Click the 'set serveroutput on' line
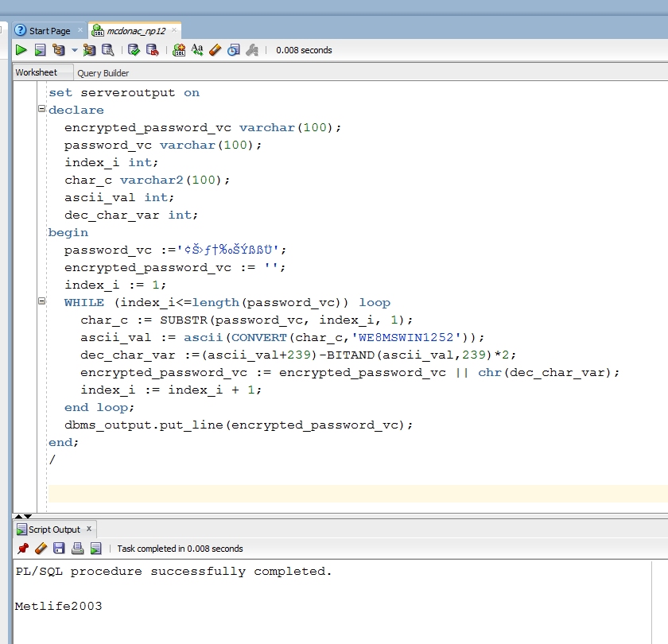This screenshot has width=668, height=644. pos(124,93)
